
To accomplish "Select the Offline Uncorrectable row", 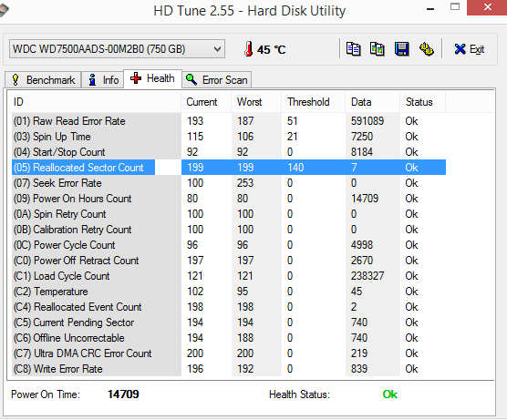I will [x=229, y=338].
